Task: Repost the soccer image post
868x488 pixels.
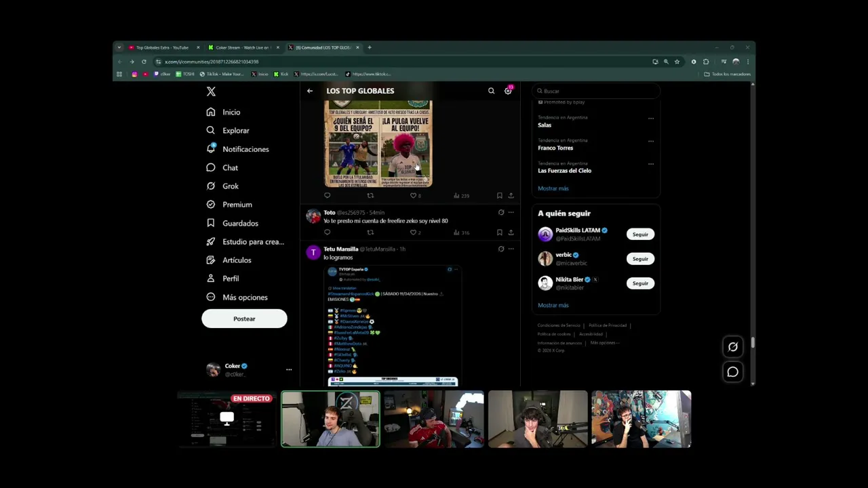Action: pos(370,195)
